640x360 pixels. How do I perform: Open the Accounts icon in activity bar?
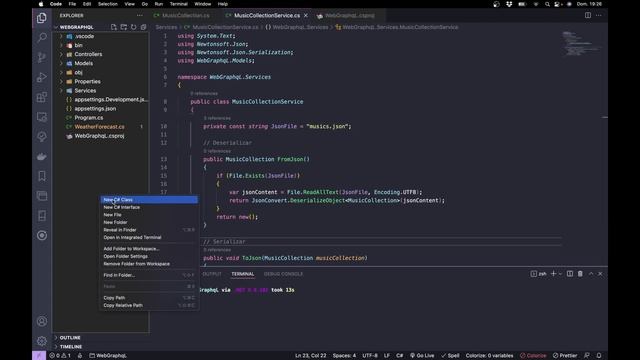[42, 321]
